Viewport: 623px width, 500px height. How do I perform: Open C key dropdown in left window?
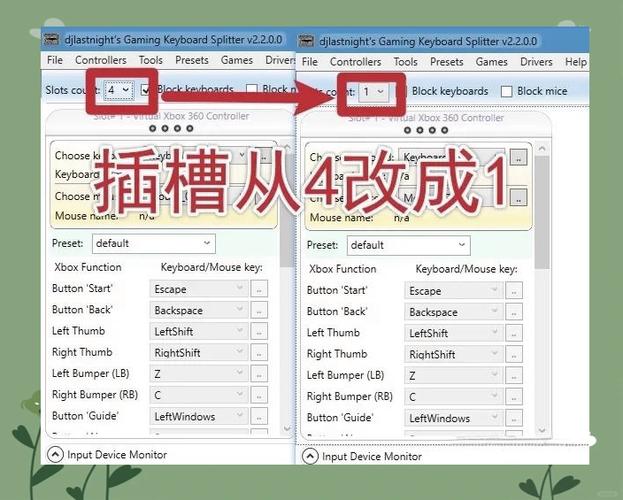[199, 395]
